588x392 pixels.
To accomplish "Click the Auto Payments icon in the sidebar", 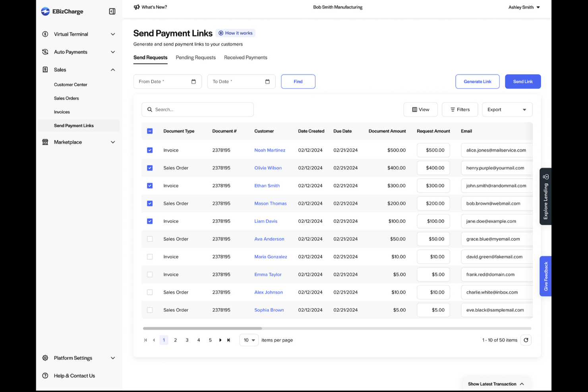I will [x=45, y=52].
